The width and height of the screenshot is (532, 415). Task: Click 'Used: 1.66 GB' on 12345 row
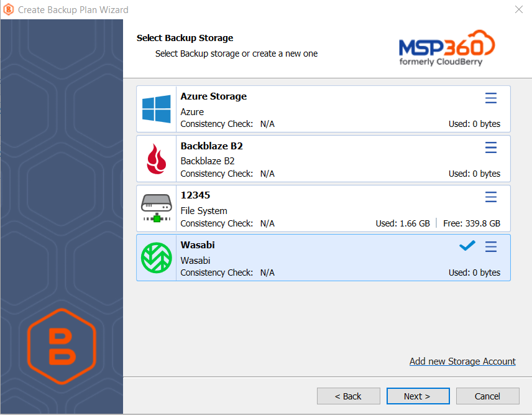pyautogui.click(x=403, y=223)
